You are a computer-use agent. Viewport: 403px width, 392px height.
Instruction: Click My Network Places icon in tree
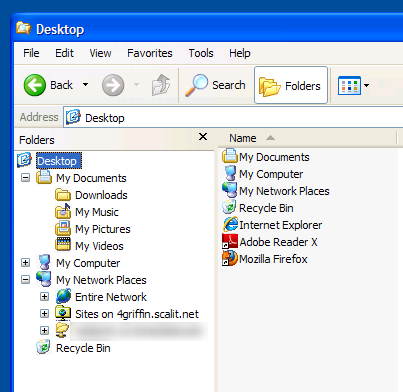coord(44,279)
